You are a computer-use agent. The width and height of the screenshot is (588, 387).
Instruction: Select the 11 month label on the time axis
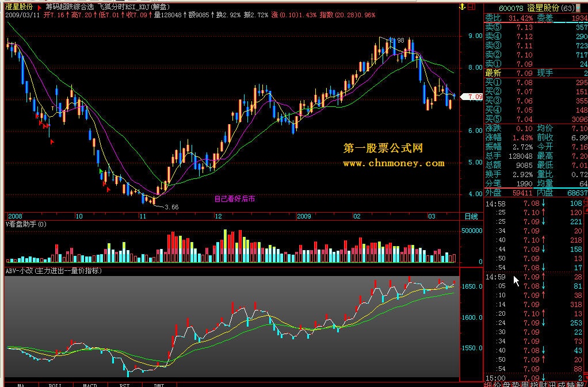[x=143, y=216]
